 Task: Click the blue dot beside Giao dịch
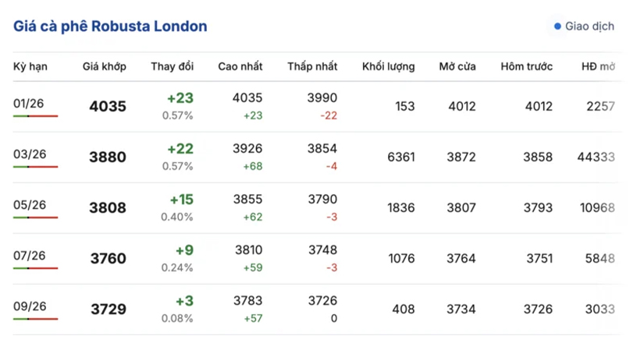point(557,27)
